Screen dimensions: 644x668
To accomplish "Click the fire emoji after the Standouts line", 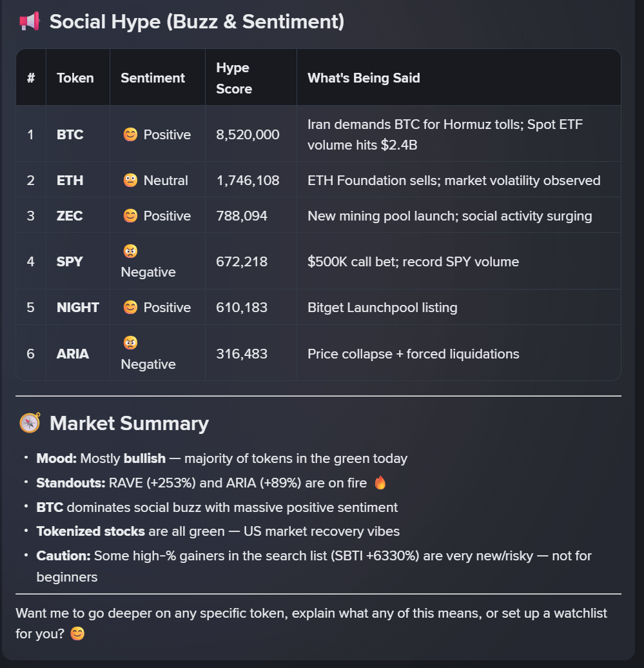I will click(x=380, y=482).
